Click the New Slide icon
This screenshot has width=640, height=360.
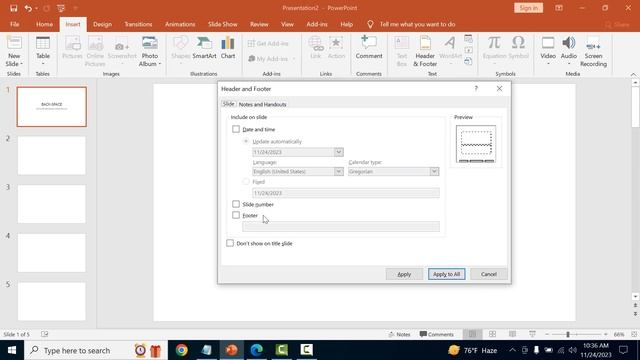(14, 43)
